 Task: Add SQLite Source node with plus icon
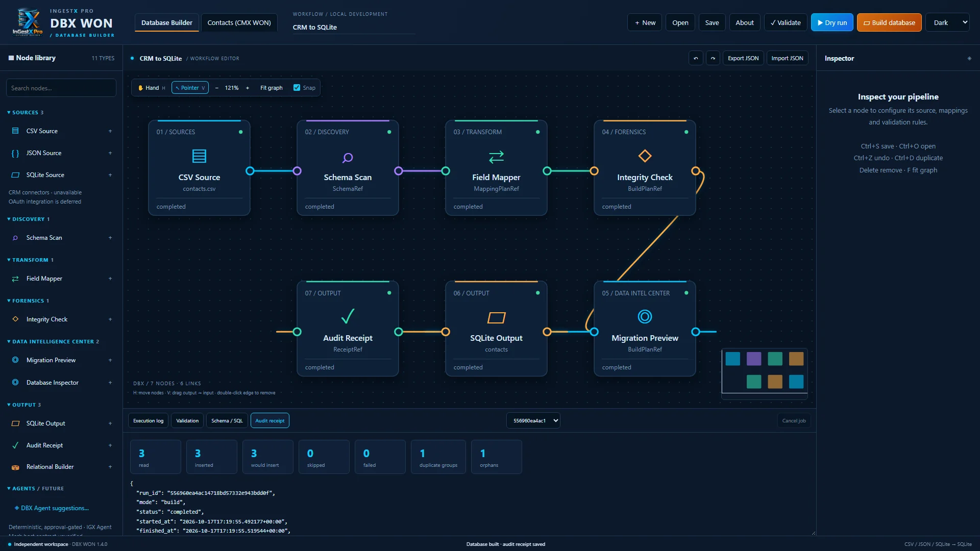point(110,175)
